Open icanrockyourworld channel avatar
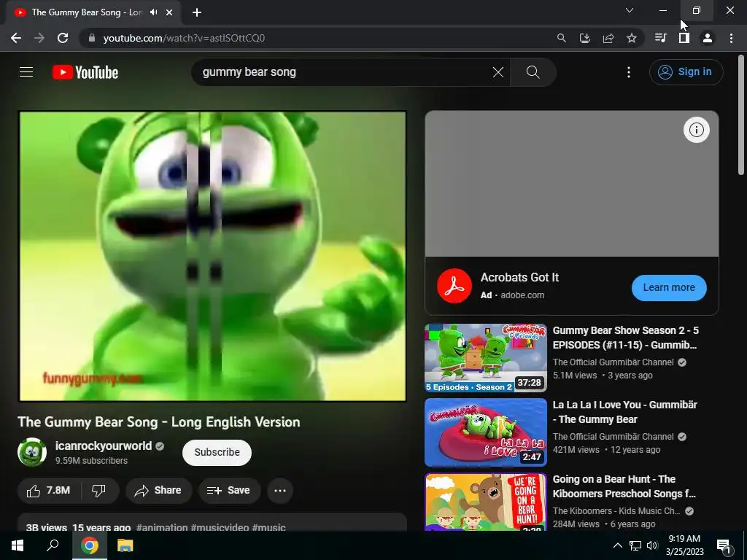Image resolution: width=747 pixels, height=560 pixels. 32,452
